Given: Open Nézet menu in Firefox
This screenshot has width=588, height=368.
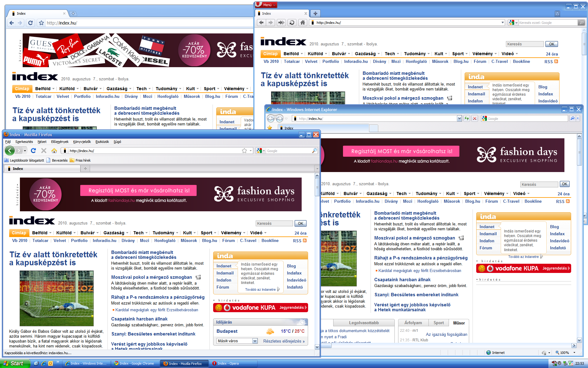Looking at the screenshot, I should [42, 142].
